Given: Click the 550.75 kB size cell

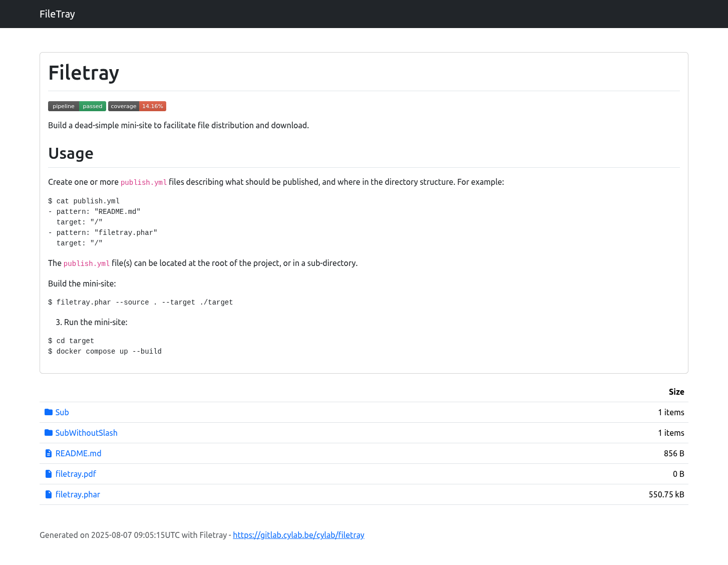Looking at the screenshot, I should [x=666, y=494].
